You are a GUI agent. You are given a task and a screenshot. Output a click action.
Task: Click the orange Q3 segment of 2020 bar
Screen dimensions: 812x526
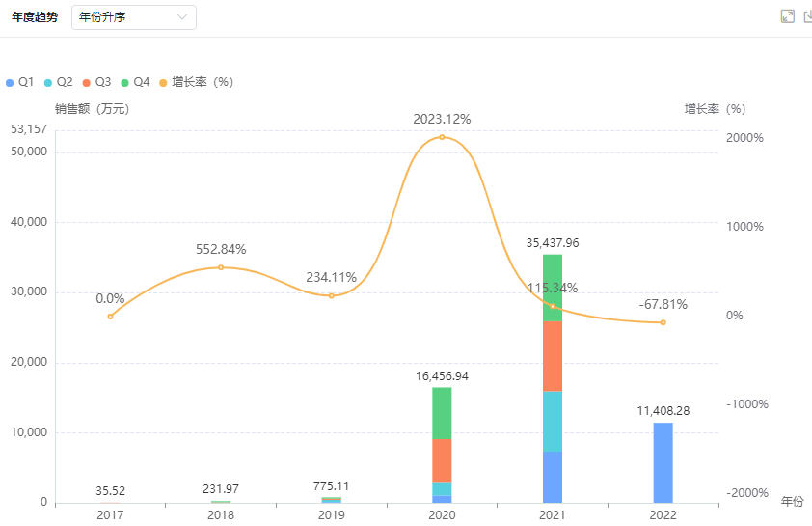(442, 460)
